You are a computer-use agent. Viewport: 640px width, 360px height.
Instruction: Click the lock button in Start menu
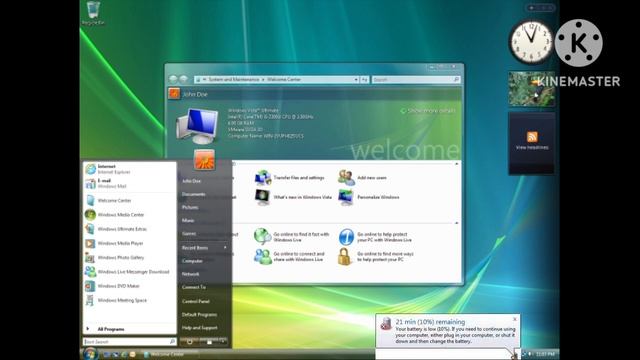(x=209, y=342)
